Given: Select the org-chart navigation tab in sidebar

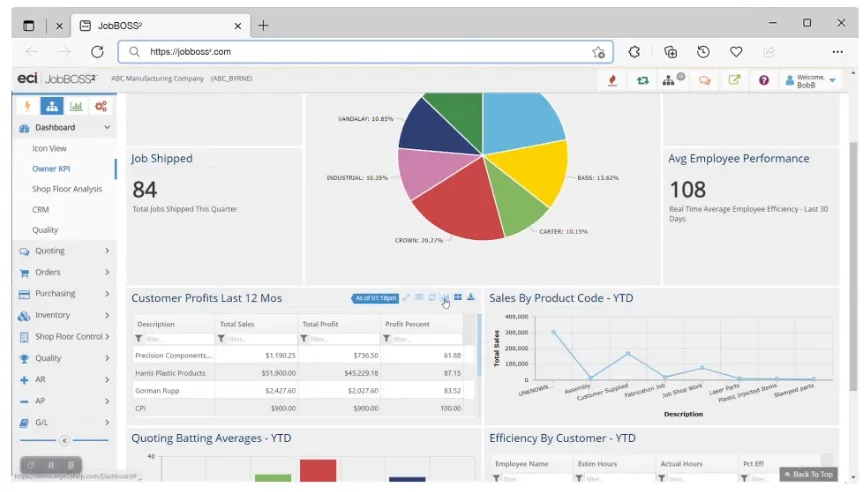Looking at the screenshot, I should 52,106.
